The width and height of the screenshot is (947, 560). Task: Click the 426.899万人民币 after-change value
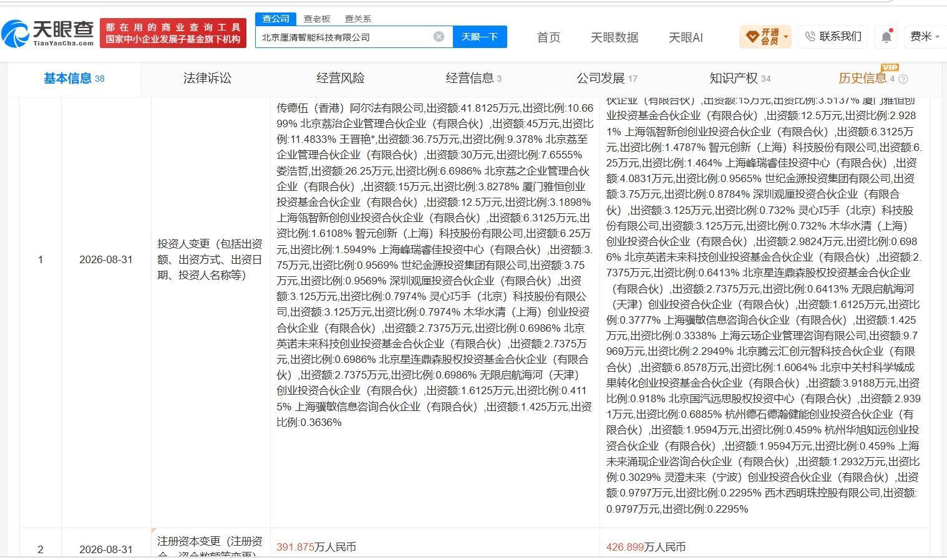tap(646, 547)
